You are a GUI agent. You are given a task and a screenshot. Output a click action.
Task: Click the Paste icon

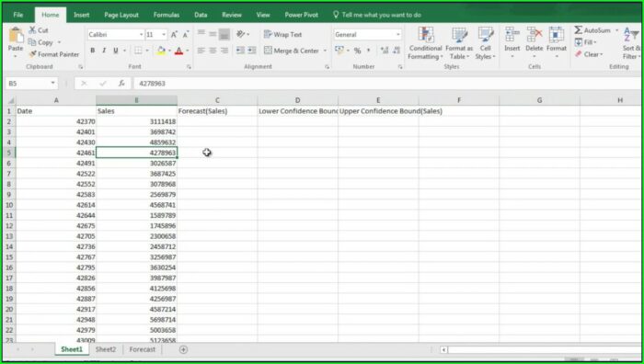16,36
